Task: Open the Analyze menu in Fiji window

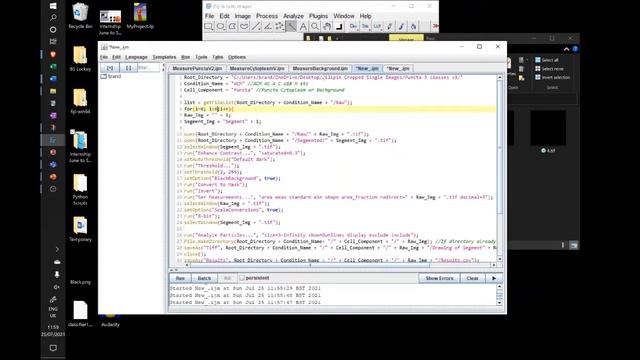Action: coord(293,16)
